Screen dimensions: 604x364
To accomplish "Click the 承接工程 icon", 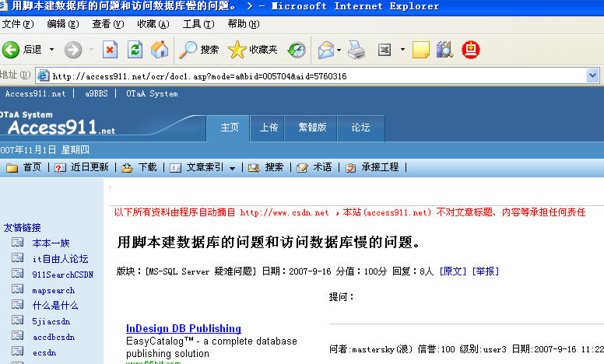I will tap(350, 168).
